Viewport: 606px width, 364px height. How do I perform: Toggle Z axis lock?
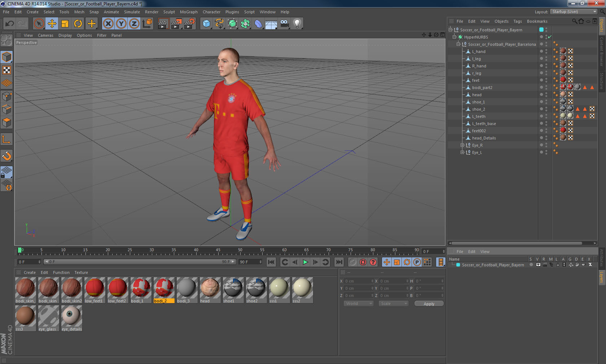(x=134, y=24)
